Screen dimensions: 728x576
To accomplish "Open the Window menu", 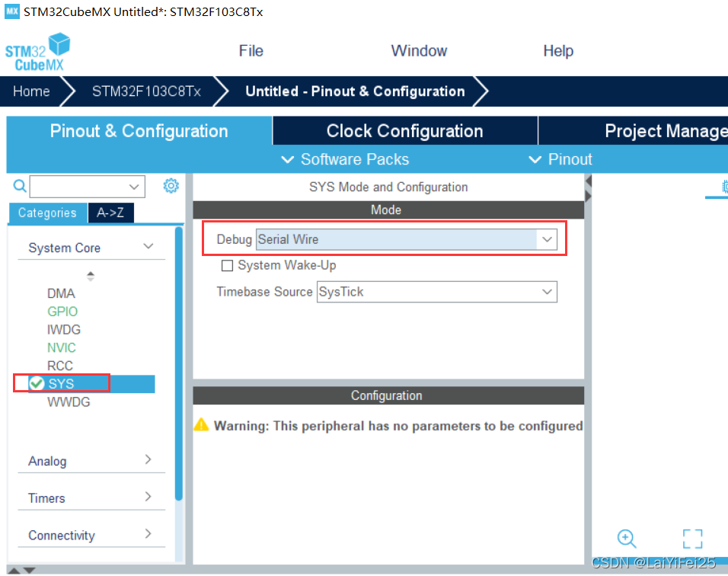I will coord(419,50).
